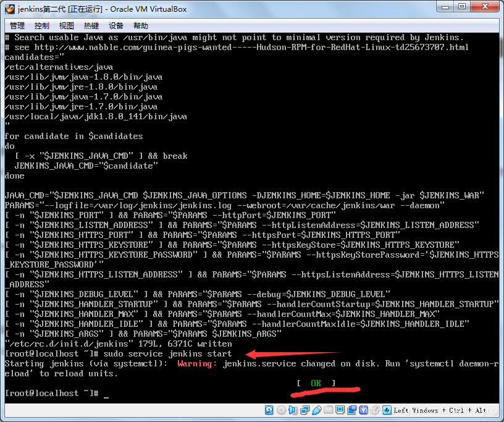This screenshot has width=504, height=422.
Task: Click the USB devices indicator icon
Action: click(x=317, y=410)
